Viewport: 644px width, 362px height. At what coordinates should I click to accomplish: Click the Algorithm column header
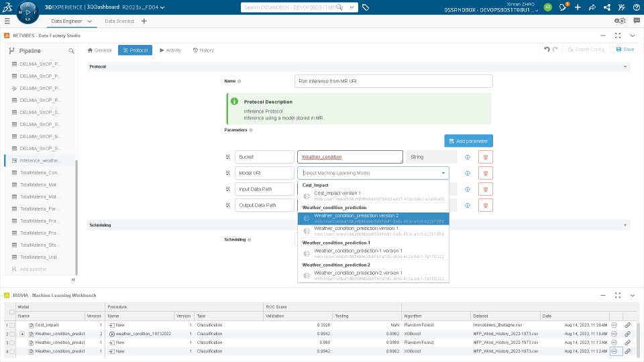tap(435, 316)
